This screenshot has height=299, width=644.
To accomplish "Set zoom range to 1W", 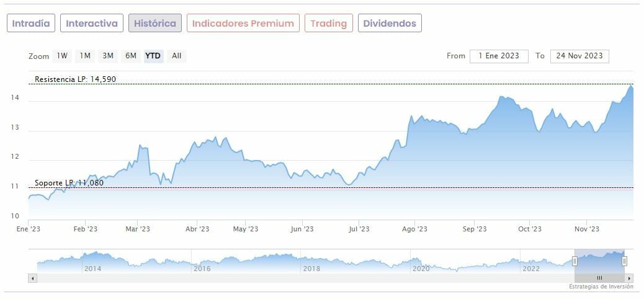I will [62, 56].
